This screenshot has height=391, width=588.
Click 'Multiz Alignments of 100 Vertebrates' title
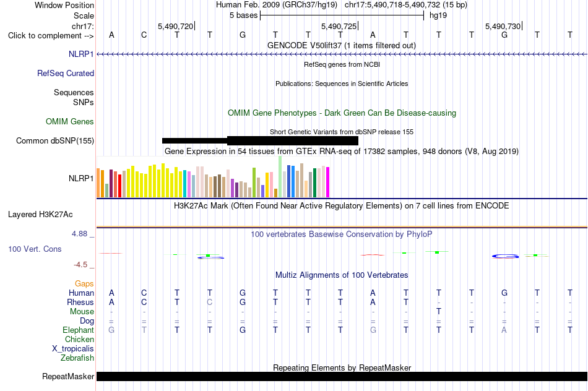(342, 275)
